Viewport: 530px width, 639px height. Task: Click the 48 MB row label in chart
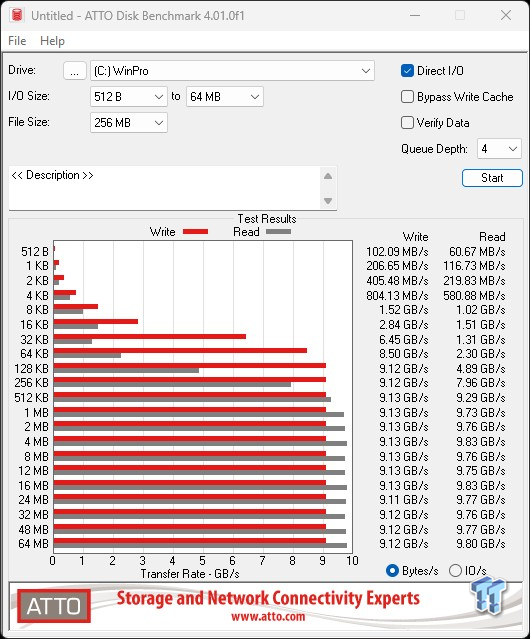(33, 529)
